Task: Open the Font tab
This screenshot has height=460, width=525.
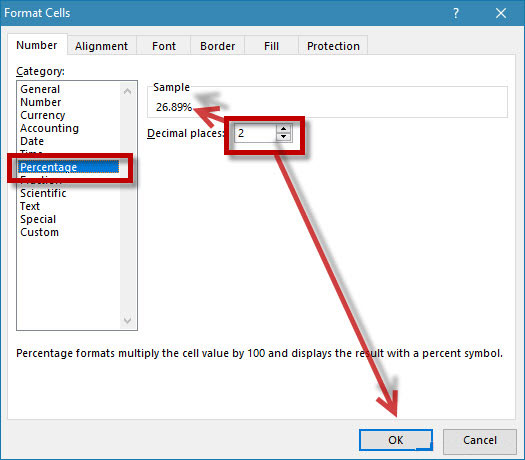Action: [x=164, y=46]
